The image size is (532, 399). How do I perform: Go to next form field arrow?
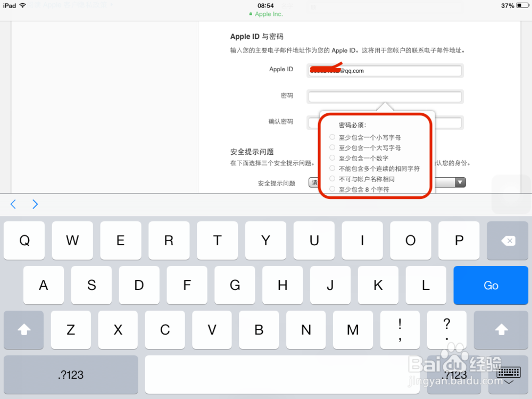tap(35, 204)
